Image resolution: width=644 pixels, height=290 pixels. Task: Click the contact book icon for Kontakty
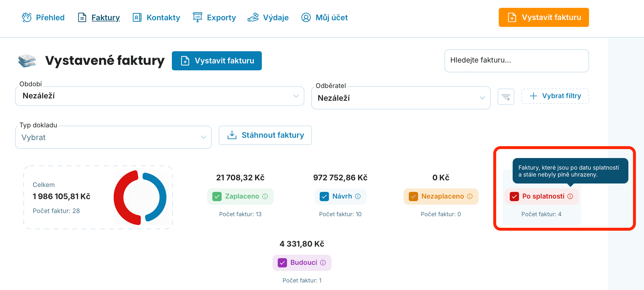137,17
